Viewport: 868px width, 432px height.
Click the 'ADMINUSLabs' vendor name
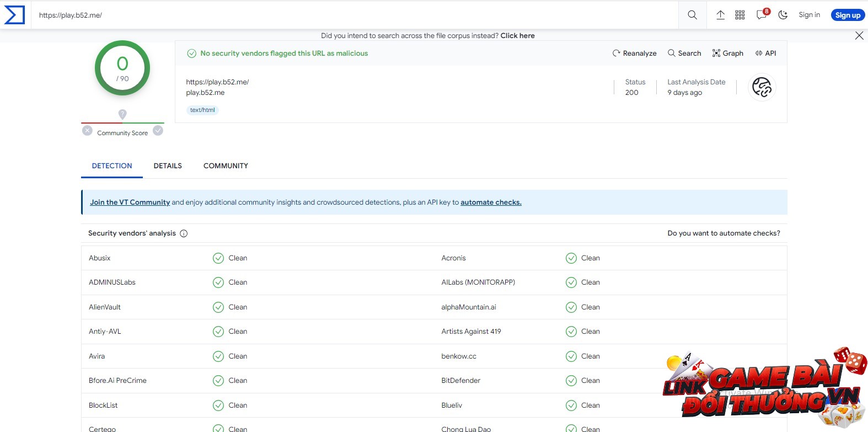[x=112, y=282]
